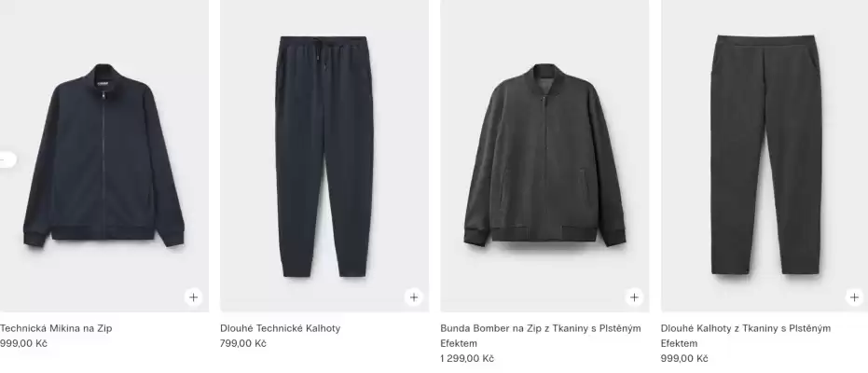Click the 799,00 Kč price label
Viewport: 868px width, 373px height.
[x=243, y=343]
